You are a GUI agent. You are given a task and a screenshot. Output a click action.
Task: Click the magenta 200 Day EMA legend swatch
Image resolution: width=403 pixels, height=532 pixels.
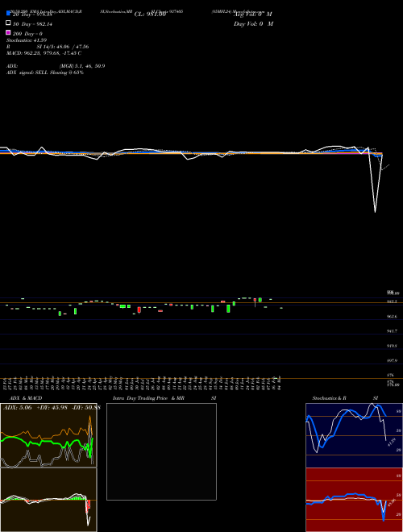click(x=9, y=32)
